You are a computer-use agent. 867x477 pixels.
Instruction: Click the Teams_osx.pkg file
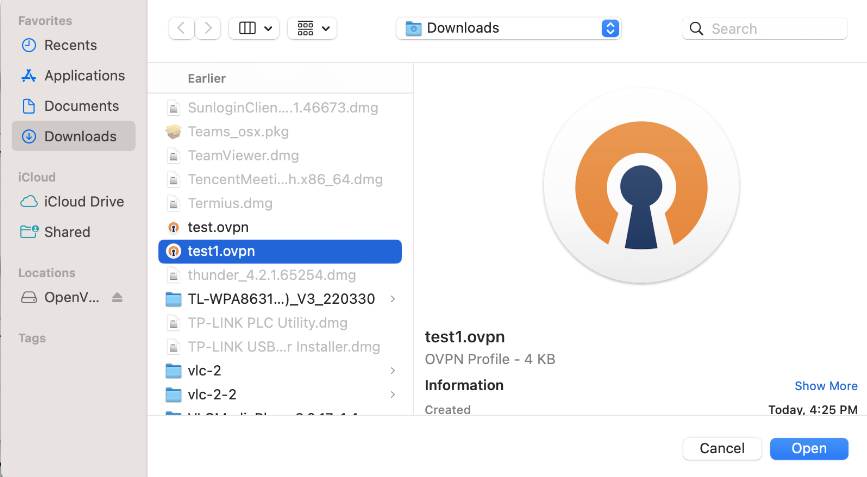click(x=280, y=132)
